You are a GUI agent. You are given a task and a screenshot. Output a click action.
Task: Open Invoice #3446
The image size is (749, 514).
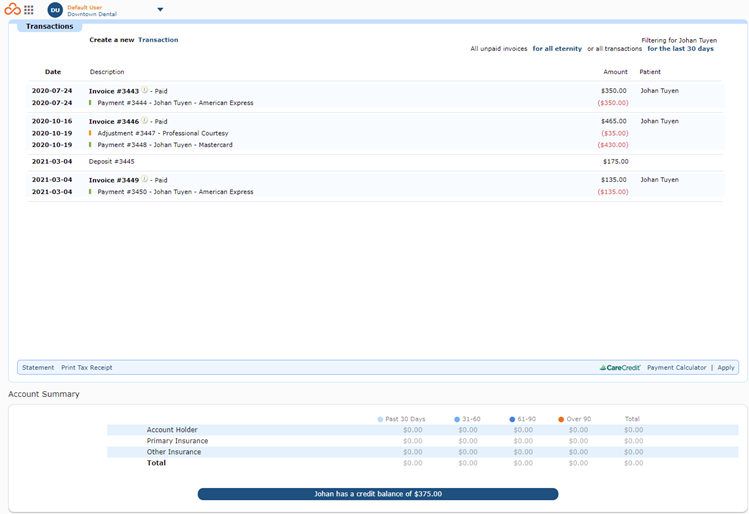pyautogui.click(x=114, y=121)
